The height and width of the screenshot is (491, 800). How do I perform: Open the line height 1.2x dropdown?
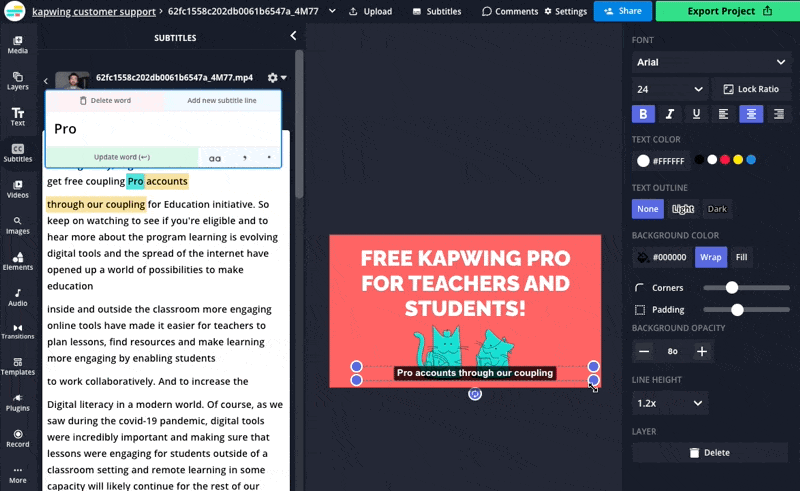[x=671, y=403]
